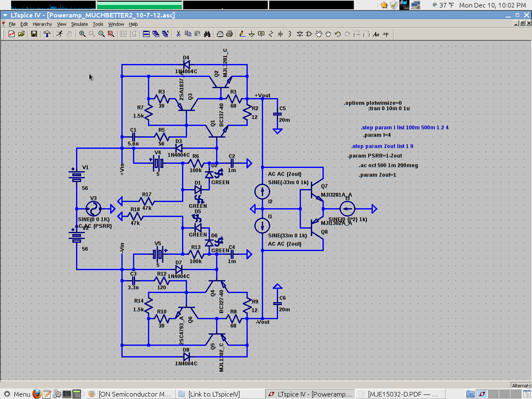Open the terminal taskbar launcher
This screenshot has width=532, height=399.
click(67, 394)
